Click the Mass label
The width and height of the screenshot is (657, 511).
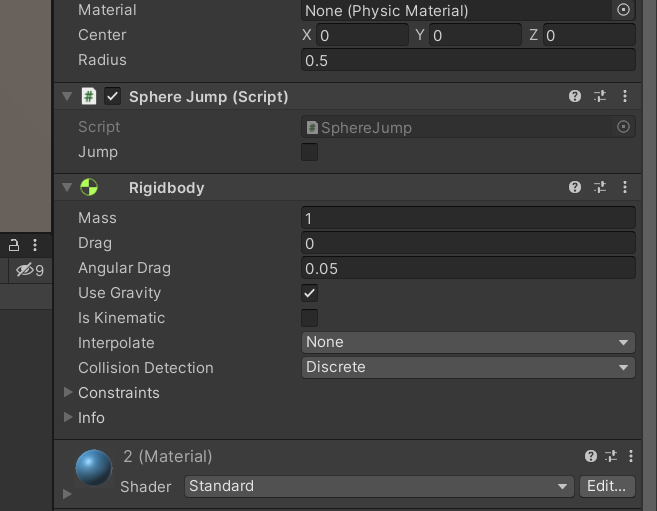(x=97, y=218)
